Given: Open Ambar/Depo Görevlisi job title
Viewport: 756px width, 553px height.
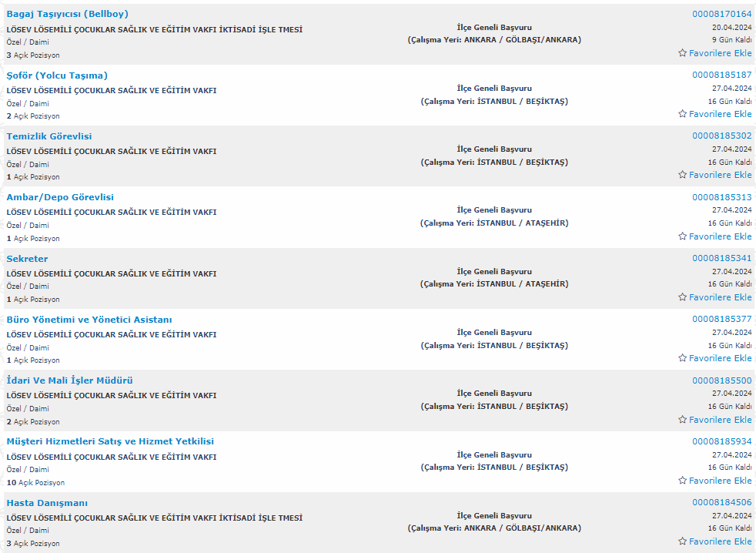Looking at the screenshot, I should click(x=60, y=197).
